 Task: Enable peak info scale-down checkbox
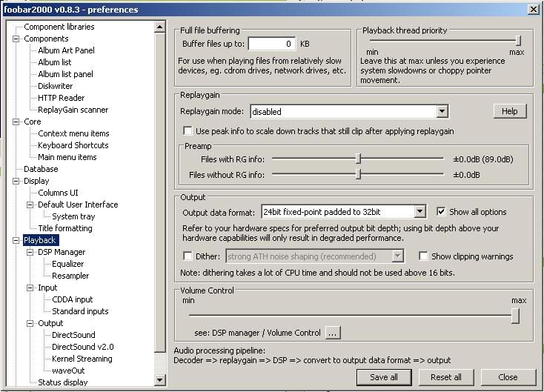(x=188, y=131)
